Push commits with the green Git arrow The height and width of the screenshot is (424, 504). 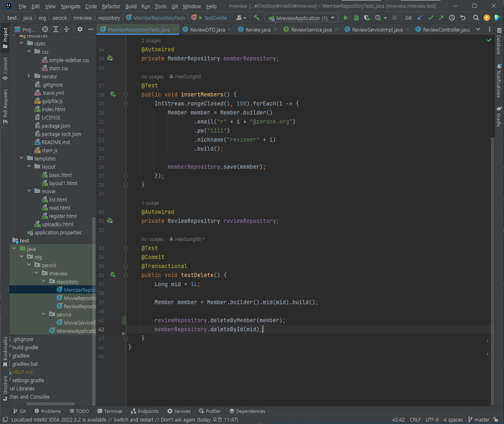click(x=441, y=18)
